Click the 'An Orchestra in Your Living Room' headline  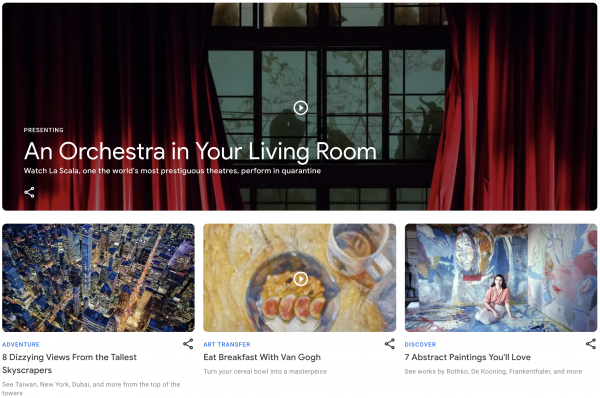point(200,151)
